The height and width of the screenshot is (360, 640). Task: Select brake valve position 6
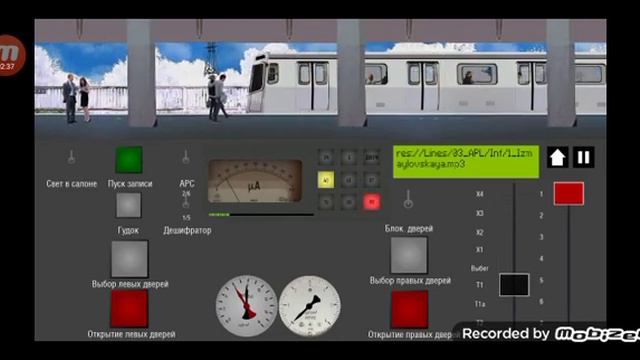tap(541, 302)
